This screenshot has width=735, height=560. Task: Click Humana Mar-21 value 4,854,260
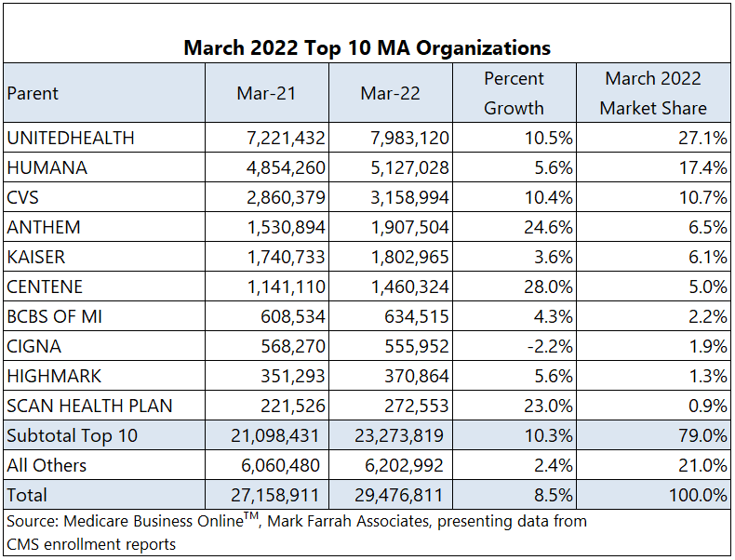pyautogui.click(x=286, y=167)
